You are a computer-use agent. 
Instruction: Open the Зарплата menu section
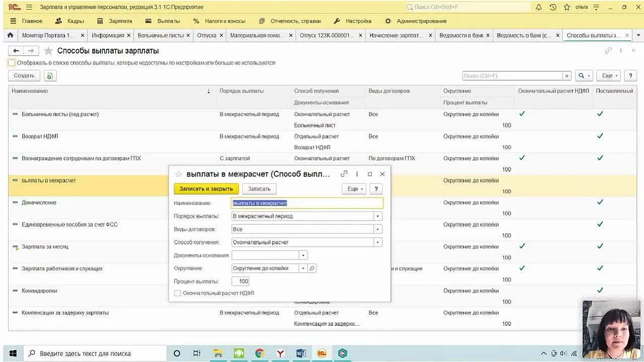point(115,21)
